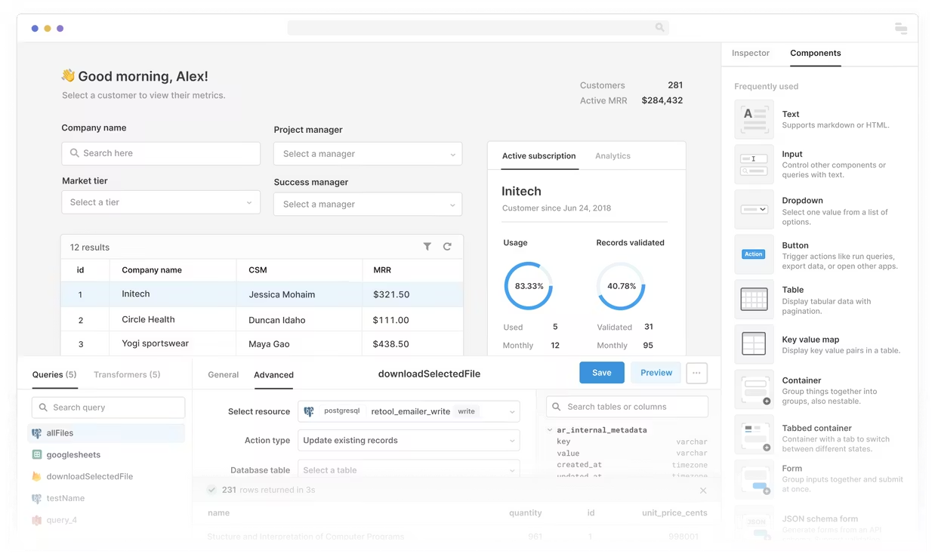Save the downloadSelectedFile query
Image resolution: width=935 pixels, height=560 pixels.
coord(601,372)
